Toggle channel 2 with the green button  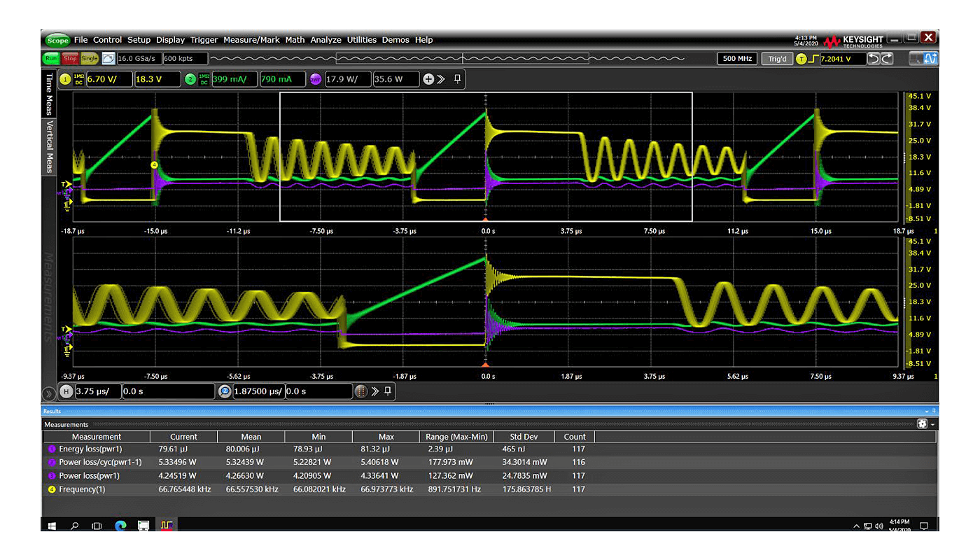[x=190, y=79]
